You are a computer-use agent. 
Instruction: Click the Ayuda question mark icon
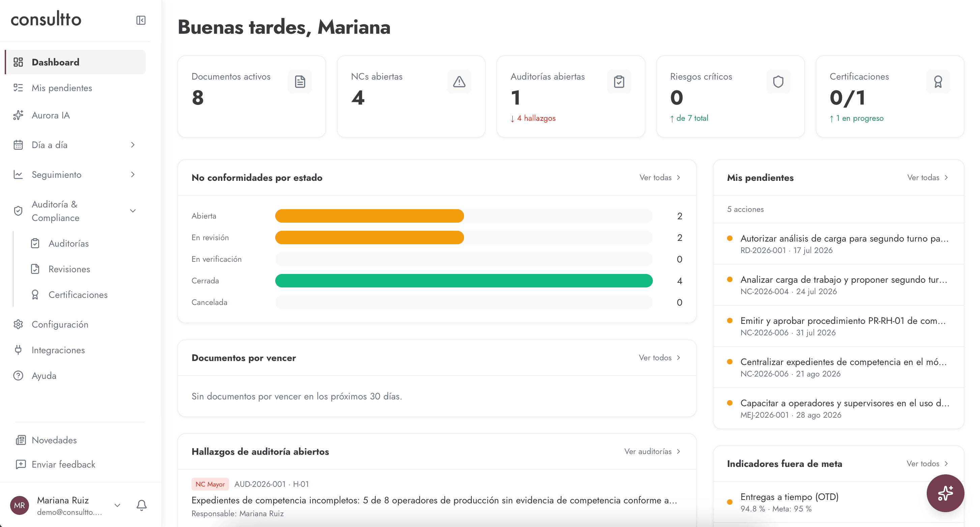[x=18, y=376]
